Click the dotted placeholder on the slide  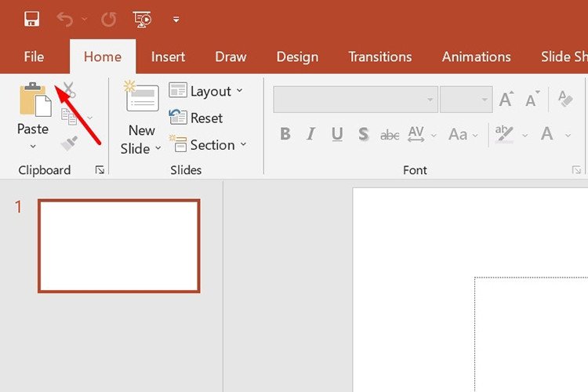coord(531,335)
